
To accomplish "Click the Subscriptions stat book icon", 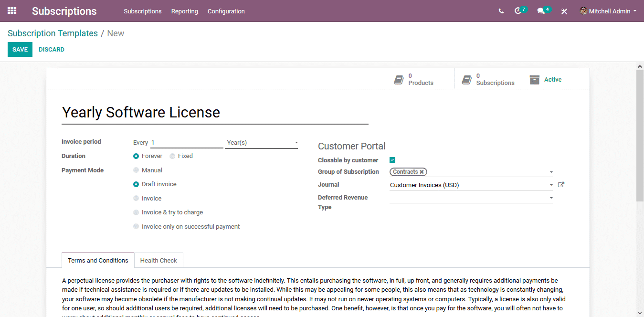I will click(466, 80).
